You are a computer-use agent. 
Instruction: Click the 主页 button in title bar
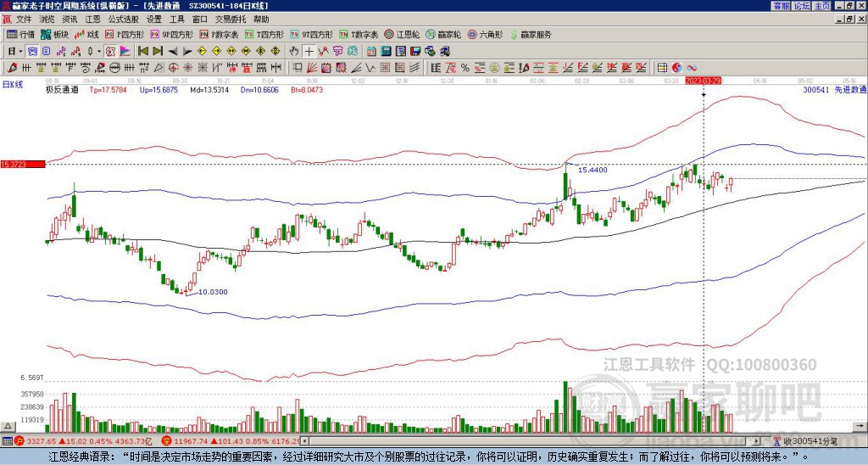point(822,6)
